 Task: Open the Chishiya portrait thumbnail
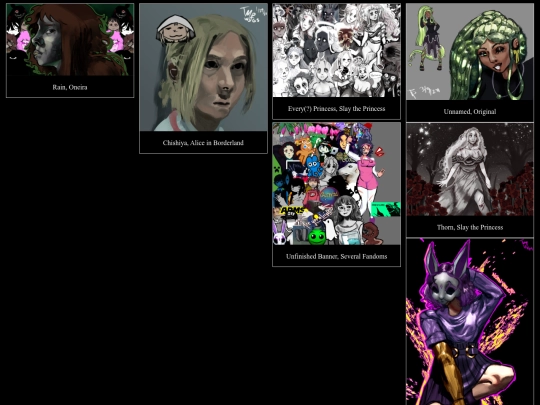click(203, 68)
